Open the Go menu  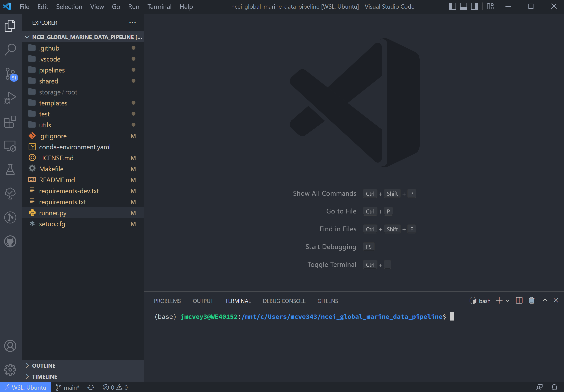[x=116, y=7]
